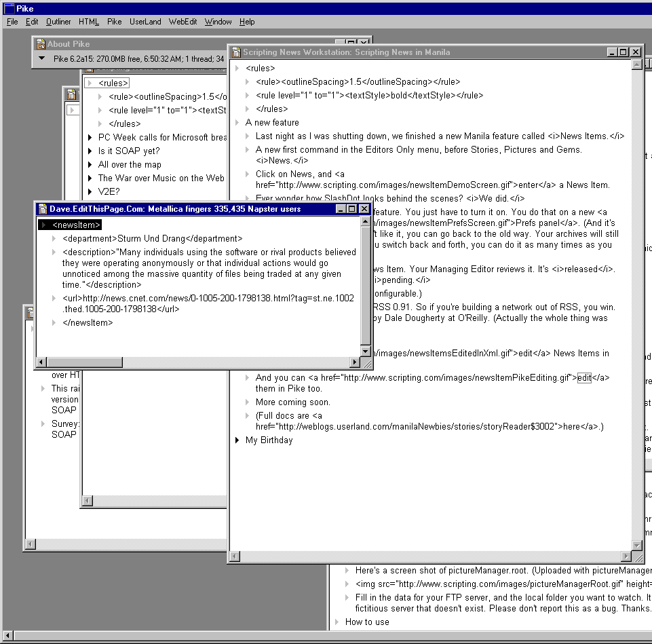Open the WebEdit menu
Screen dimensions: 652x644
[x=183, y=22]
